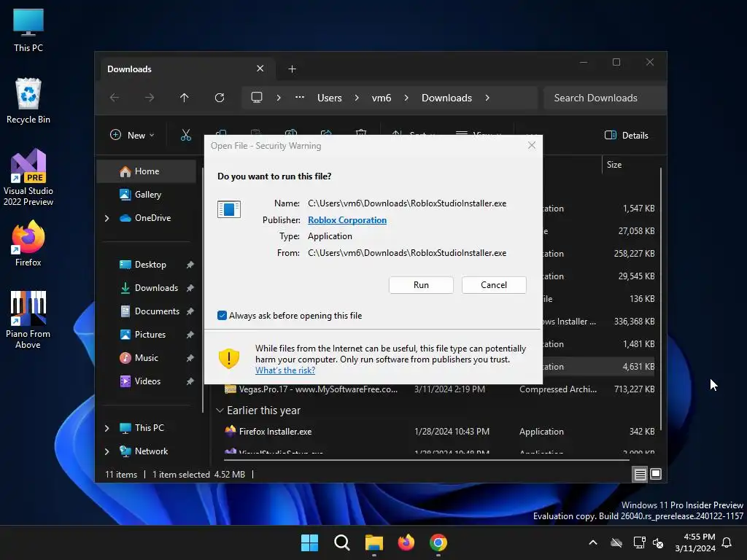Open Videos quick access folder
Viewport: 747px width, 560px height.
147,381
